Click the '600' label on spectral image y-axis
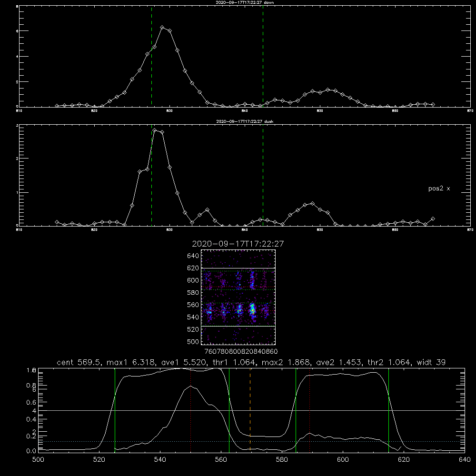The height and width of the screenshot is (476, 476). tap(193, 280)
